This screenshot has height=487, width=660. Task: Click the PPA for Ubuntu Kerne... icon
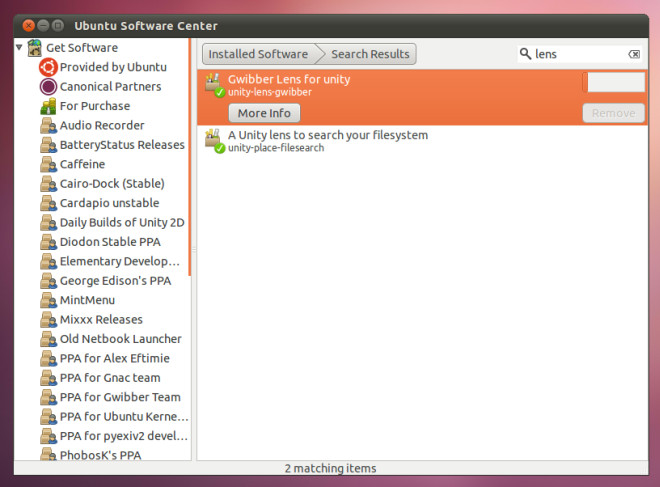(48, 417)
